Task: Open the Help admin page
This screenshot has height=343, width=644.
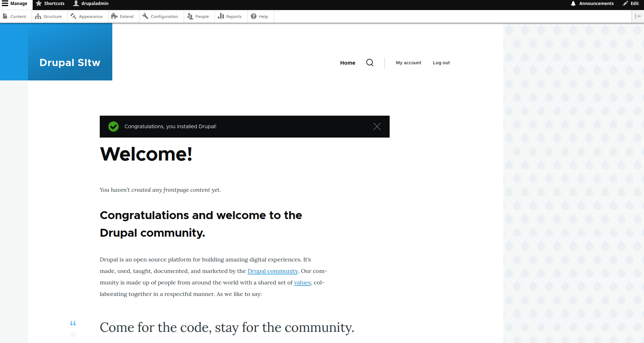Action: pyautogui.click(x=260, y=17)
